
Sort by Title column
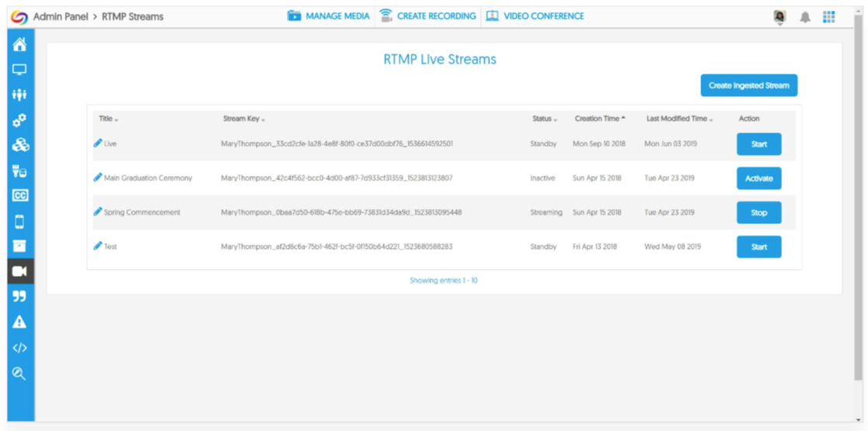click(109, 119)
